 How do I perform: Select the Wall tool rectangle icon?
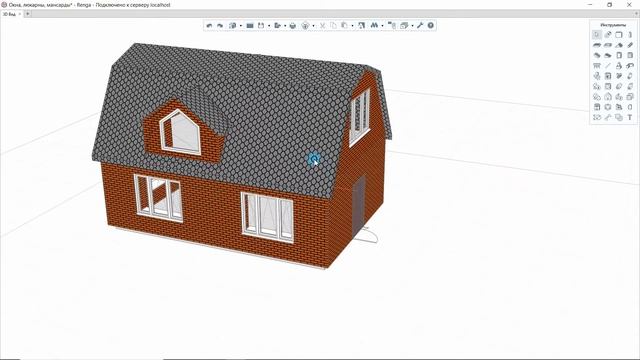click(x=619, y=35)
